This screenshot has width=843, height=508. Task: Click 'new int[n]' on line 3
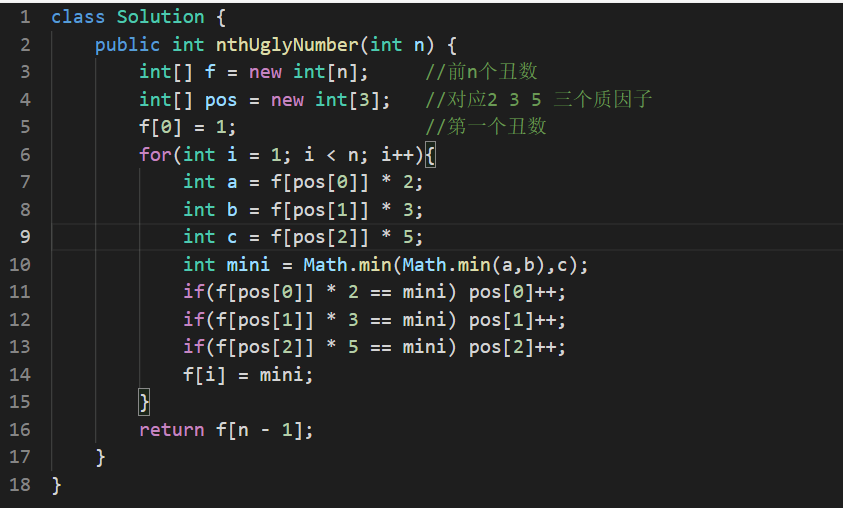[x=304, y=72]
